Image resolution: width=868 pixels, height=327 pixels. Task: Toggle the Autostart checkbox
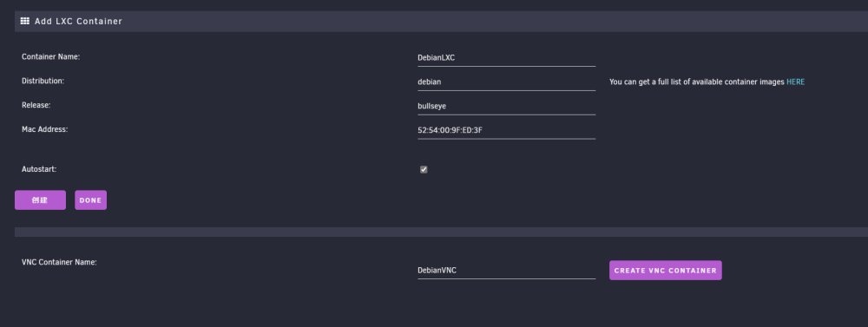pyautogui.click(x=424, y=170)
